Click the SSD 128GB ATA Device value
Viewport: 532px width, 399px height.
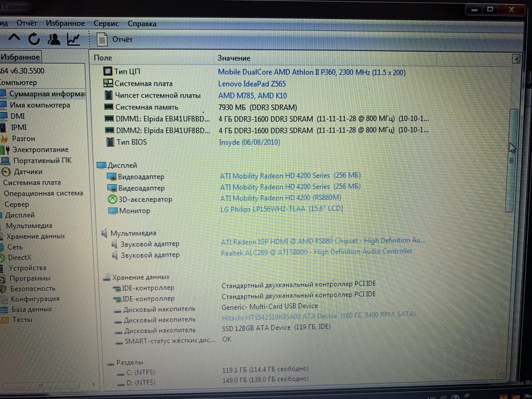pyautogui.click(x=276, y=327)
